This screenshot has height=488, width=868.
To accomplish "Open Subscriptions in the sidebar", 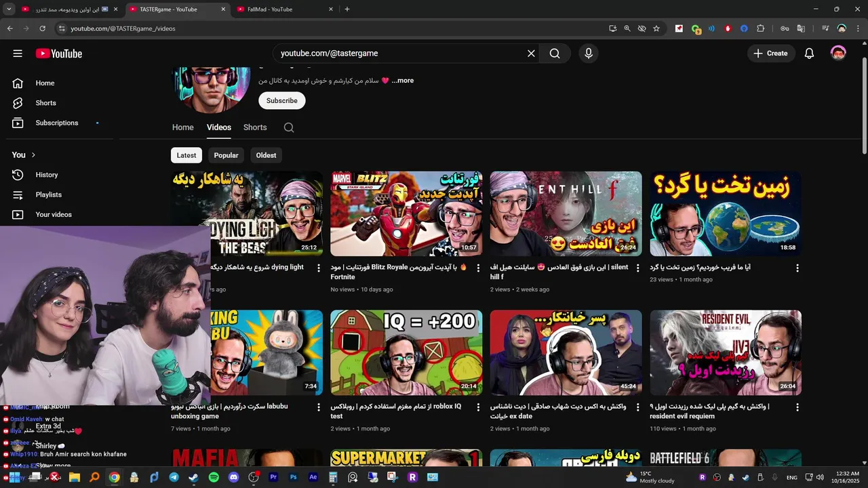I will (57, 123).
